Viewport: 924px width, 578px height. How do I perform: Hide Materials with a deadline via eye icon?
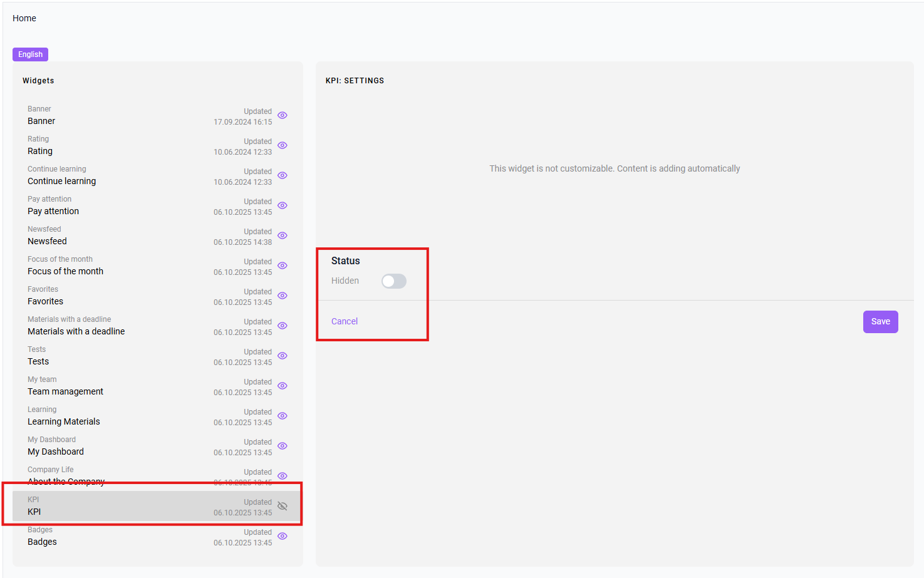pos(283,326)
